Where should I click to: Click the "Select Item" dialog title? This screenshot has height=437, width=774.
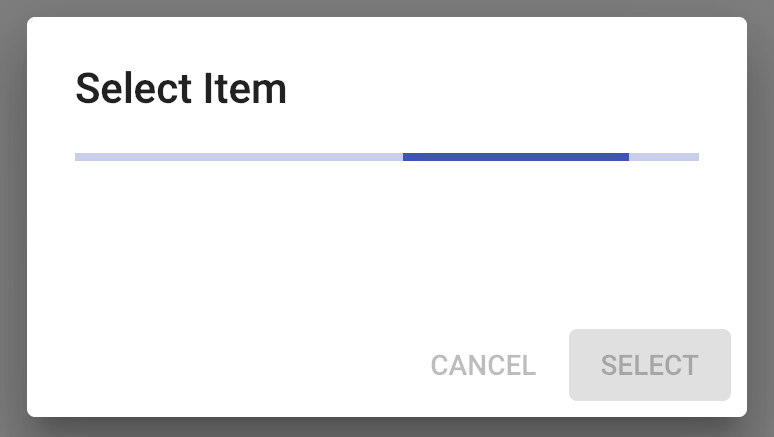coord(181,89)
